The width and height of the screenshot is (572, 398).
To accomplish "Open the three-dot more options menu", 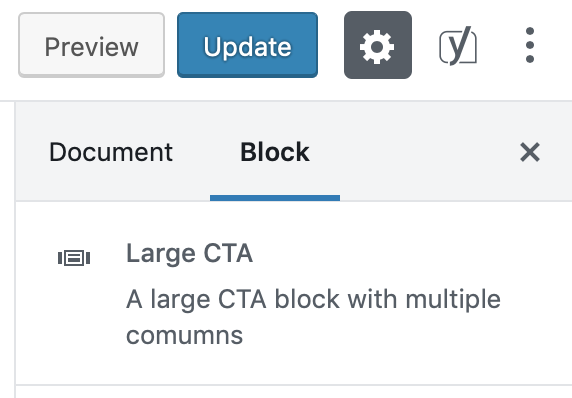I will pyautogui.click(x=530, y=45).
